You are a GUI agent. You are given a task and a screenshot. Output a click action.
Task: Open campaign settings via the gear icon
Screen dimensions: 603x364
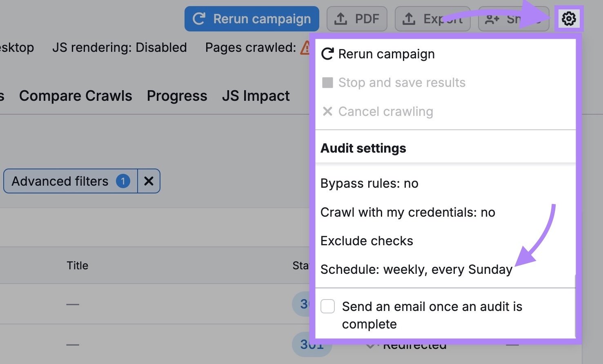[x=569, y=18]
